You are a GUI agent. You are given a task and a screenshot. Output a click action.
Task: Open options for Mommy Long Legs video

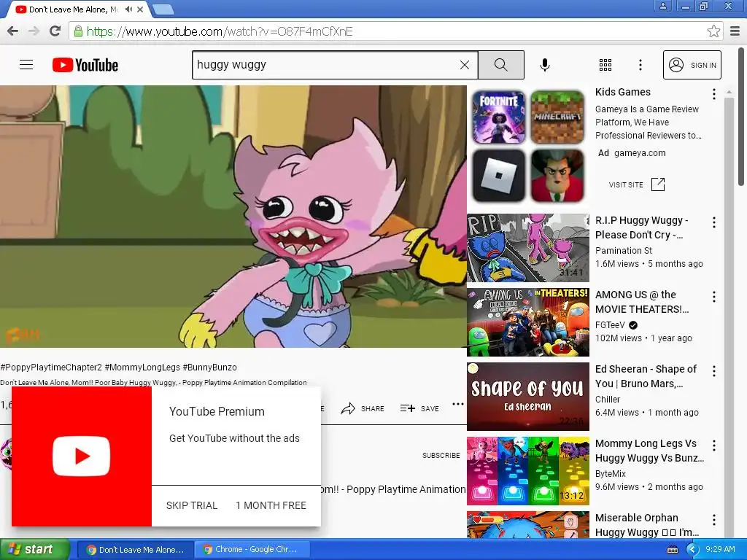click(713, 446)
